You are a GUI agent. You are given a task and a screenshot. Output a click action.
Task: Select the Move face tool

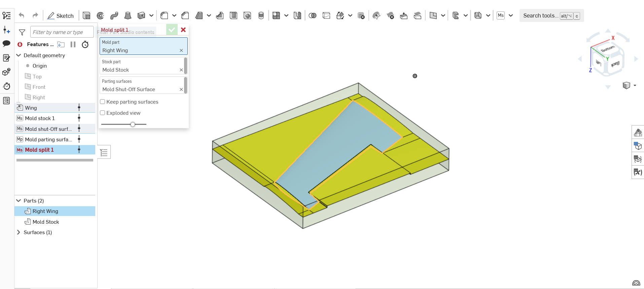tap(404, 15)
